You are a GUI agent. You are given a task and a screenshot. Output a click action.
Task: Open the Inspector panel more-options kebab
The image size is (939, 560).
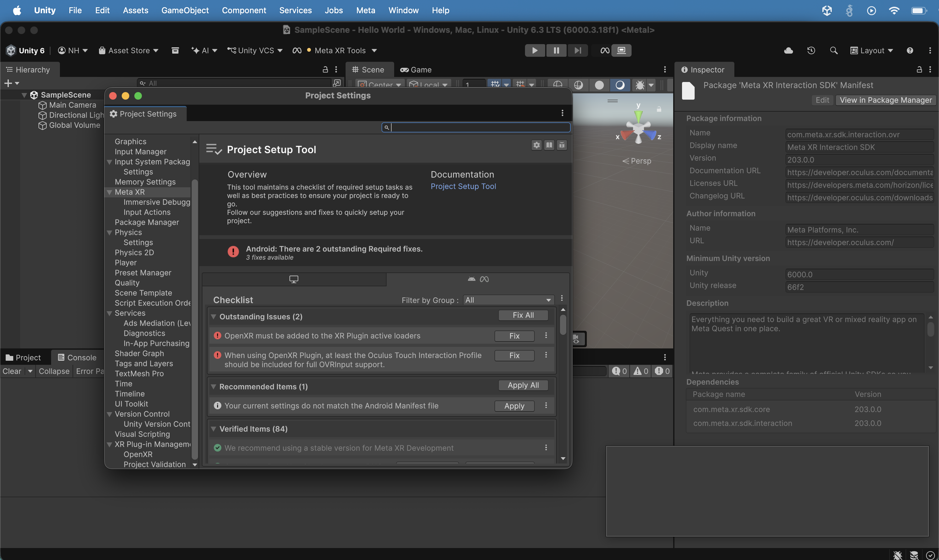(x=930, y=69)
